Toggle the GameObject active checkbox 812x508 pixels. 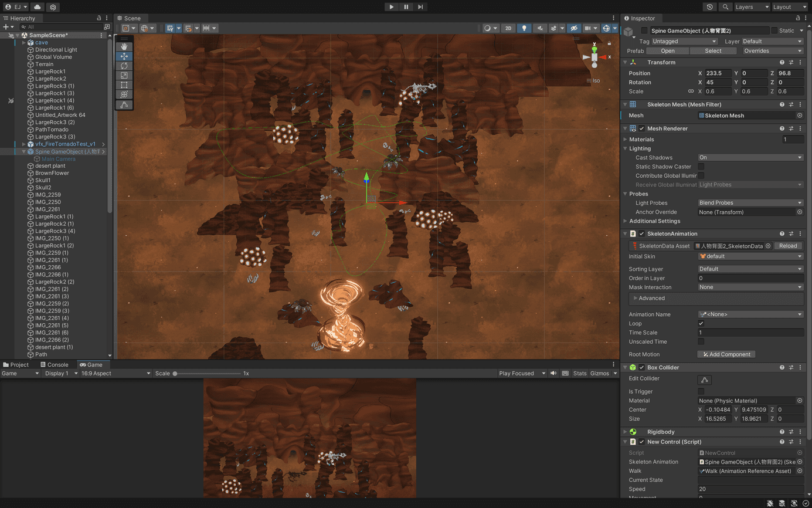coord(644,31)
